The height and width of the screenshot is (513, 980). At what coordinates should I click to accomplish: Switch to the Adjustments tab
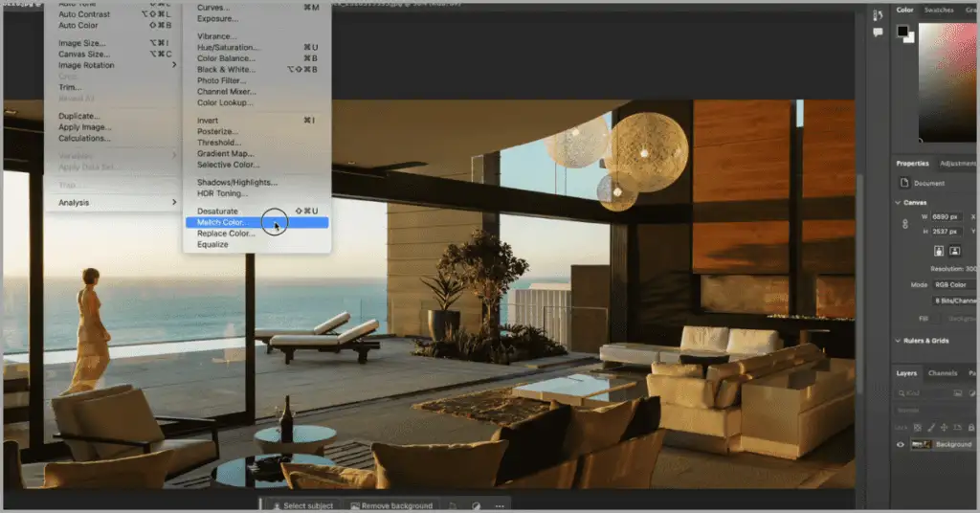click(957, 163)
